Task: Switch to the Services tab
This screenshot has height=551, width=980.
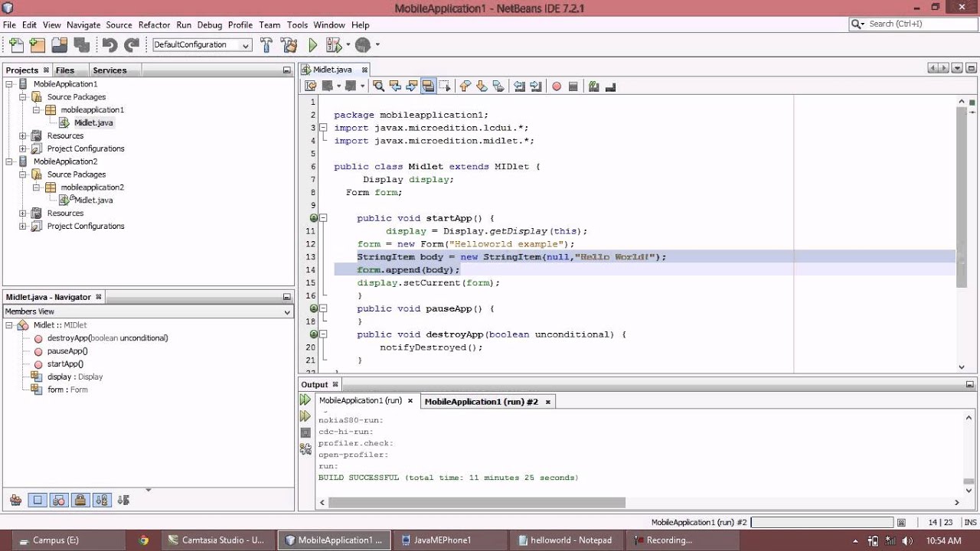Action: [x=109, y=70]
